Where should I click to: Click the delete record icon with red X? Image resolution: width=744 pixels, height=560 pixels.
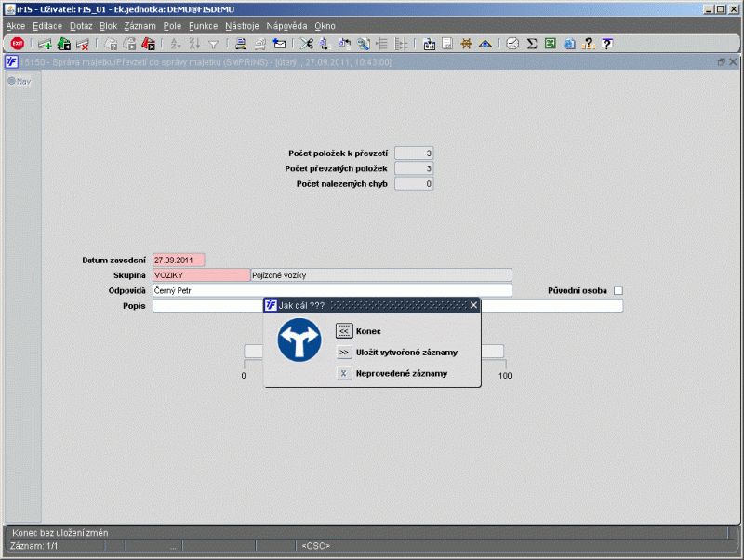[x=83, y=44]
